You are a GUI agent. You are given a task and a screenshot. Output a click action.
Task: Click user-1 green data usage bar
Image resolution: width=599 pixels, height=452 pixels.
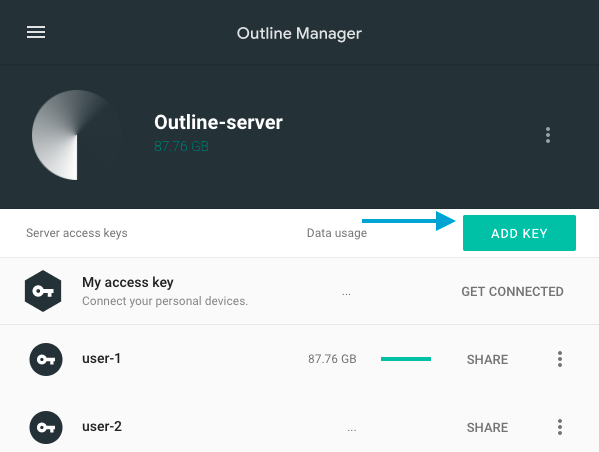click(x=406, y=359)
